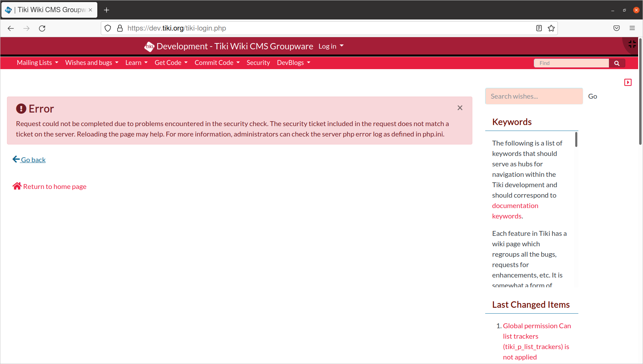Click the Last Changed Items heading

[531, 305]
